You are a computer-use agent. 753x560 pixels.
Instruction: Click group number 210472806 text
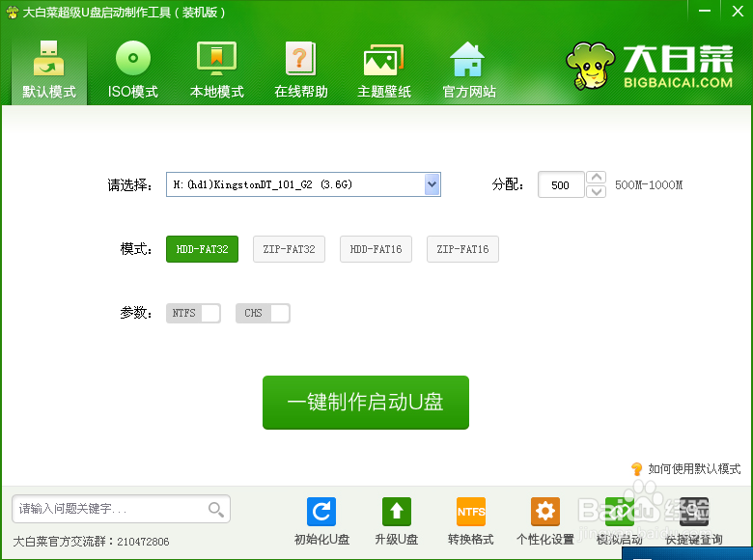tap(143, 542)
